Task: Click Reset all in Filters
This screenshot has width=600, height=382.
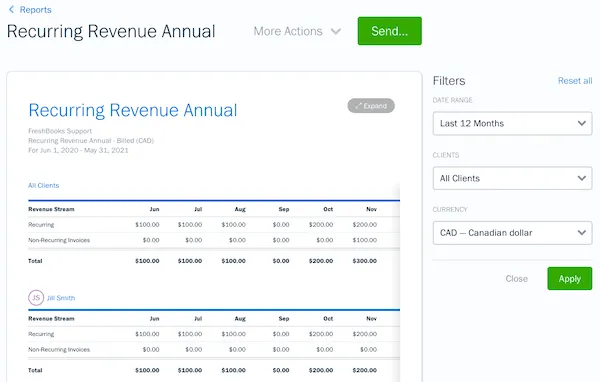Action: [x=575, y=81]
